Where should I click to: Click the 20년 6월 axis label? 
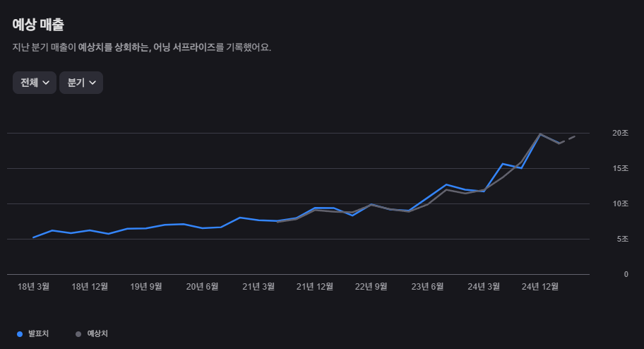coord(202,287)
